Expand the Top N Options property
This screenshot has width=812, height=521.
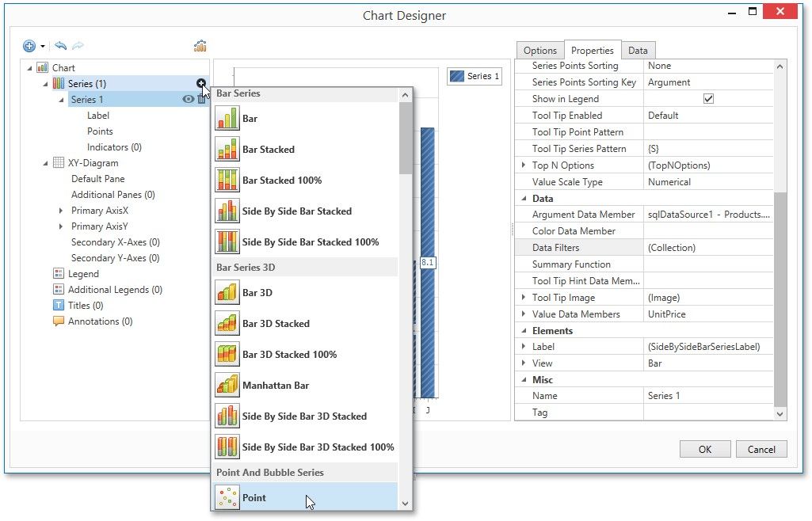pos(523,165)
